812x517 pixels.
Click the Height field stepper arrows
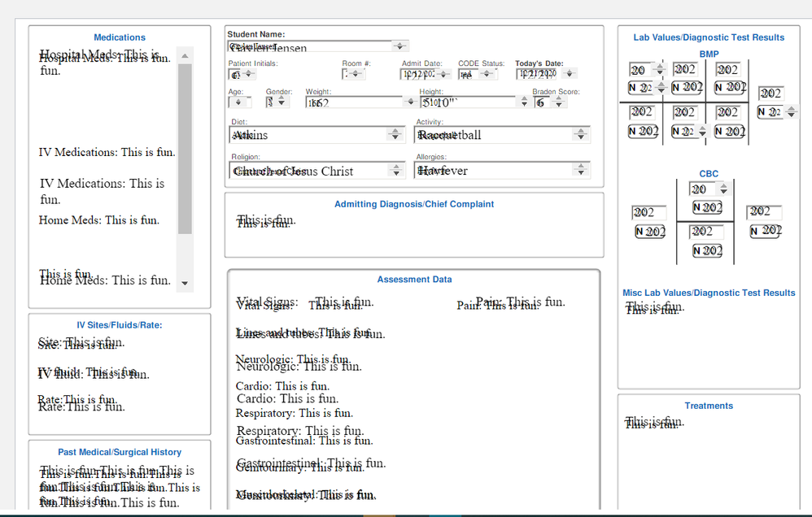pyautogui.click(x=522, y=102)
